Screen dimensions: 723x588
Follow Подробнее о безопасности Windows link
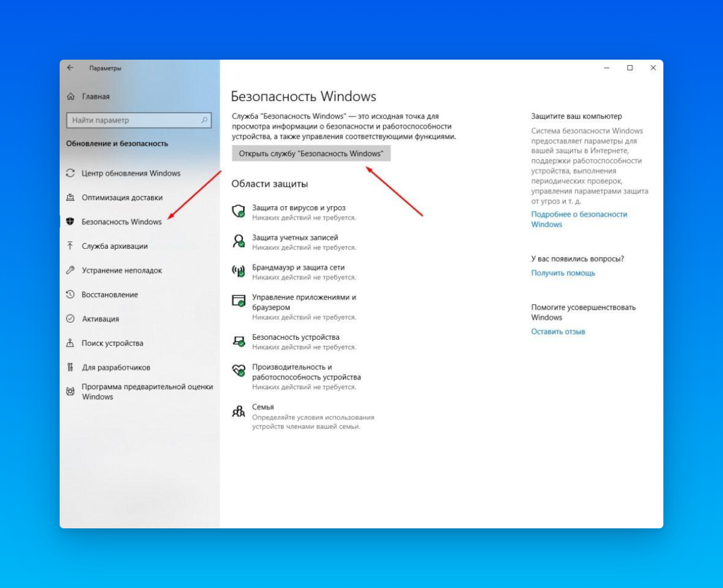pos(579,219)
